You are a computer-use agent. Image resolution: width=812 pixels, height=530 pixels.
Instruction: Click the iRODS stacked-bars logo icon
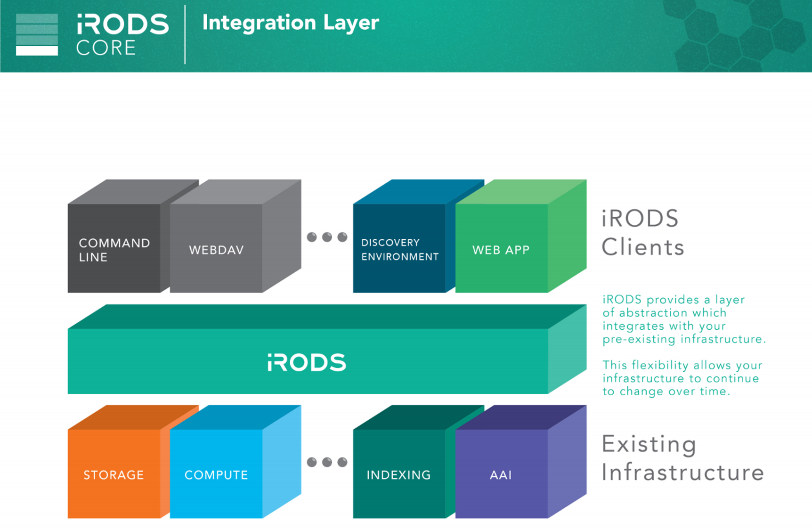click(x=37, y=34)
